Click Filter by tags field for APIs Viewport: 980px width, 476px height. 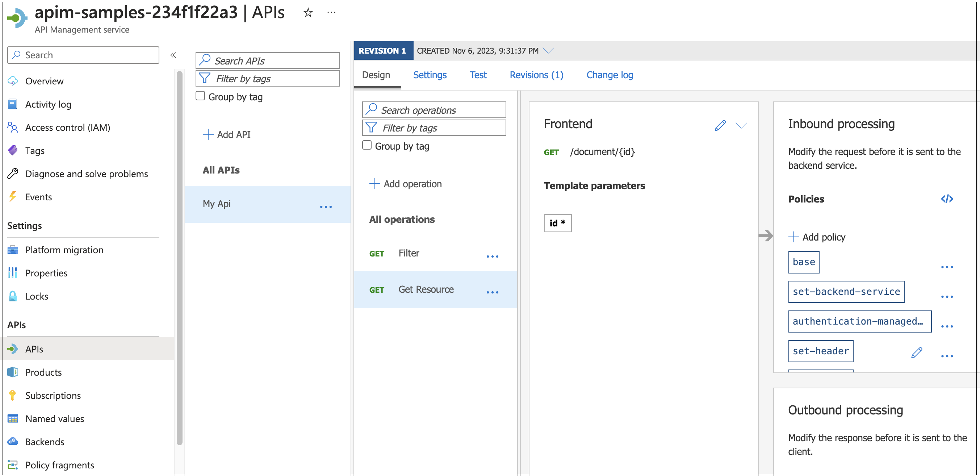coord(267,78)
